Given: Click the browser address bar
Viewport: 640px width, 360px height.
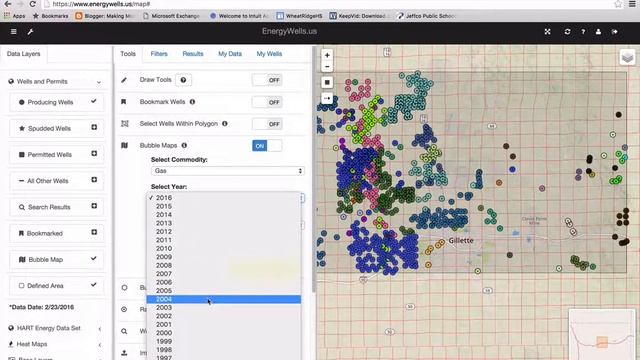Looking at the screenshot, I should [327, 4].
